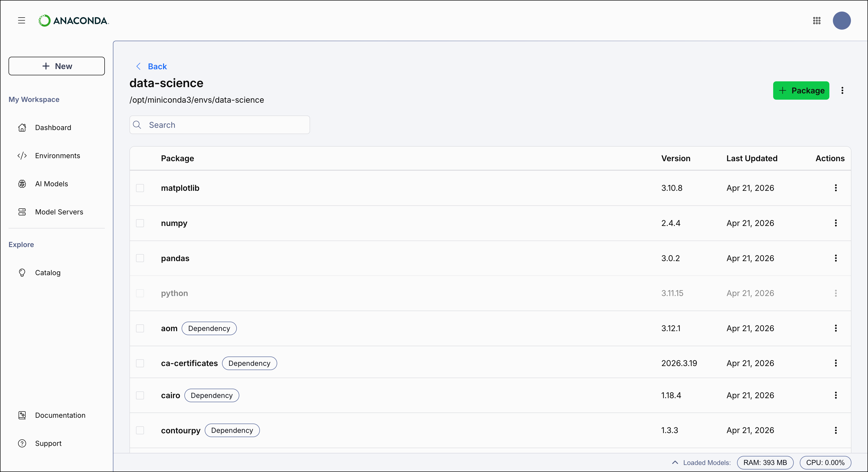Click the cairo Dependency badge
868x472 pixels.
[x=212, y=395]
